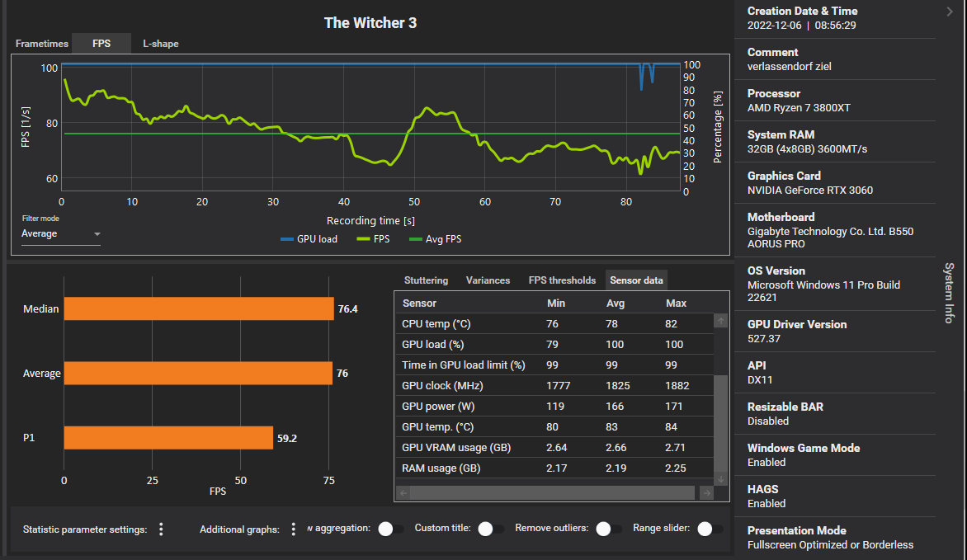Click the API value DX11
967x560 pixels.
click(760, 380)
